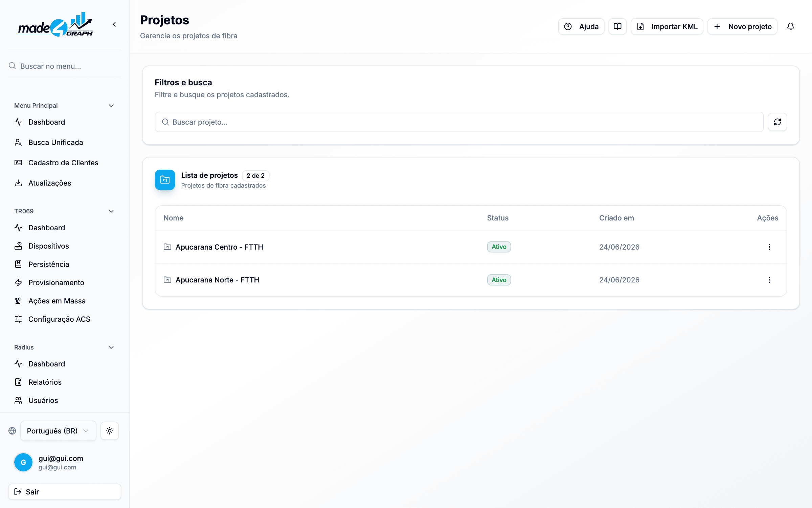Click Importar KML button
Image resolution: width=812 pixels, height=508 pixels.
667,26
